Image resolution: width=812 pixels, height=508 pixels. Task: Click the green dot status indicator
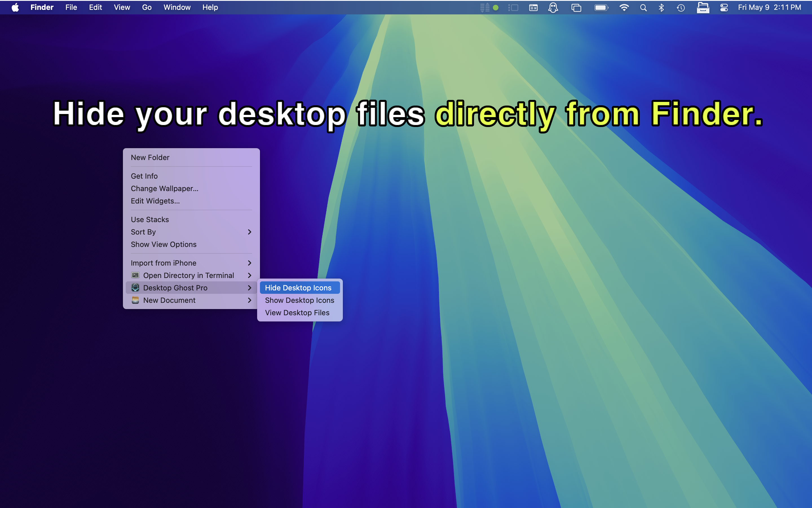click(496, 7)
